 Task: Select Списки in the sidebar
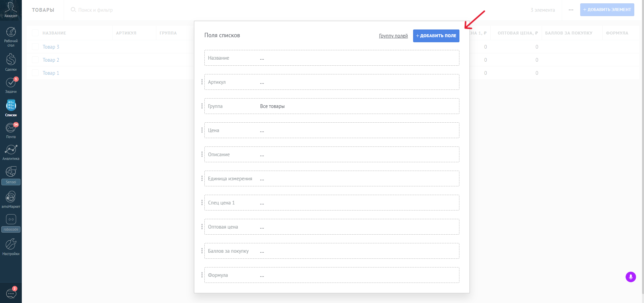click(11, 108)
